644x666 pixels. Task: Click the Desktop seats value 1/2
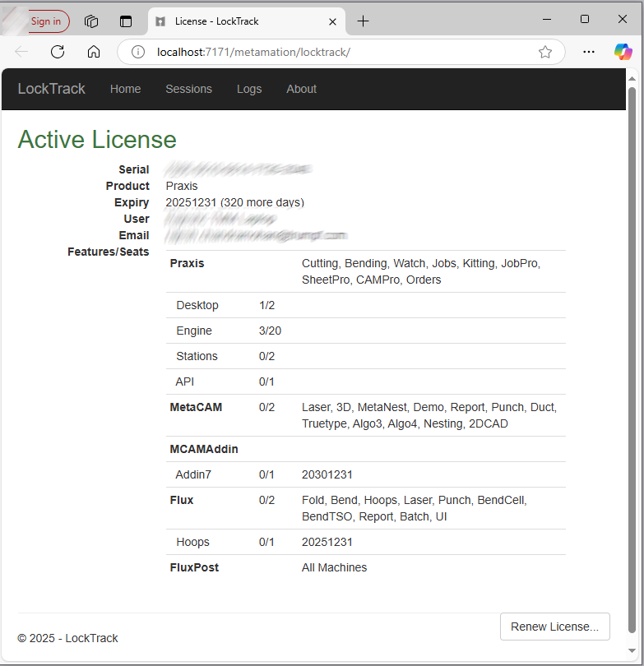(266, 305)
